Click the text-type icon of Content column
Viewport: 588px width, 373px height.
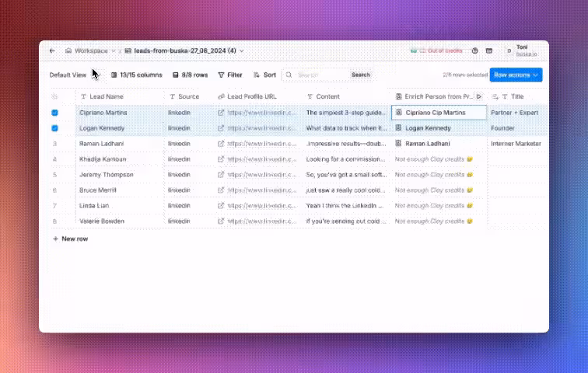point(310,96)
